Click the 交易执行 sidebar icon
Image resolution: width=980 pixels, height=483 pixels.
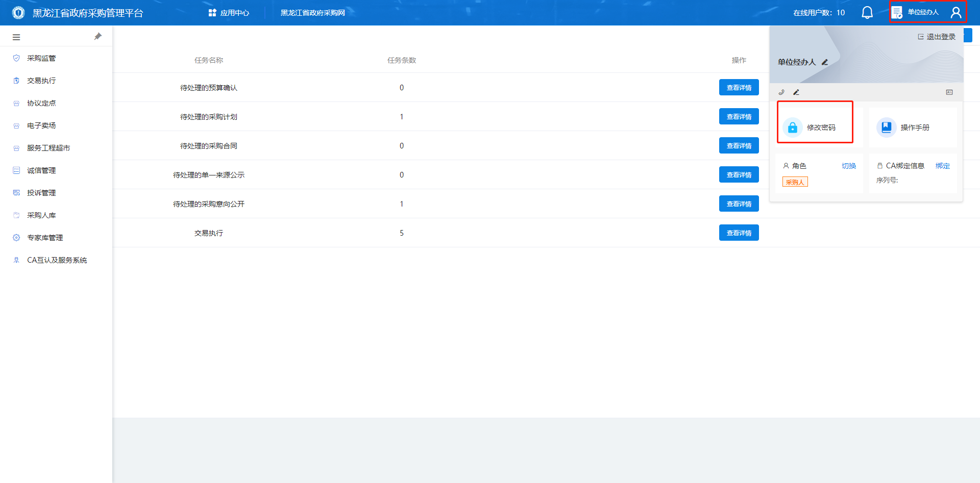pyautogui.click(x=16, y=81)
